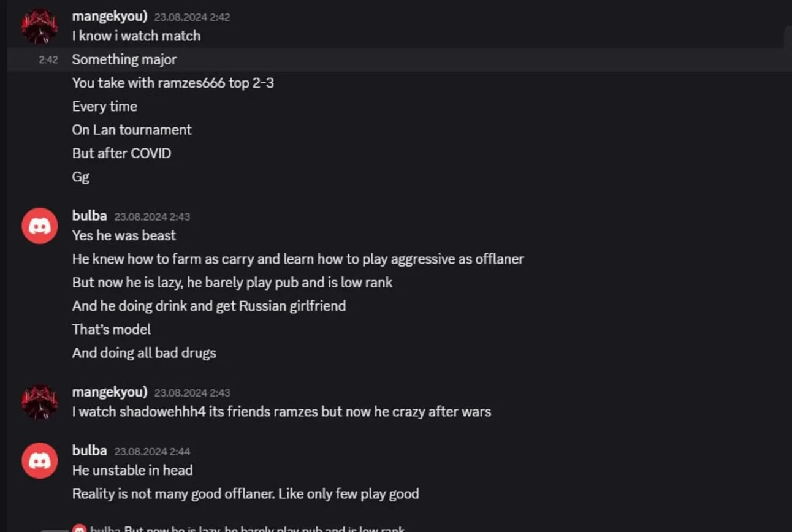This screenshot has height=532, width=792.
Task: Click mangekyou's avatar beside the shadowehhh4 message
Action: click(x=40, y=402)
